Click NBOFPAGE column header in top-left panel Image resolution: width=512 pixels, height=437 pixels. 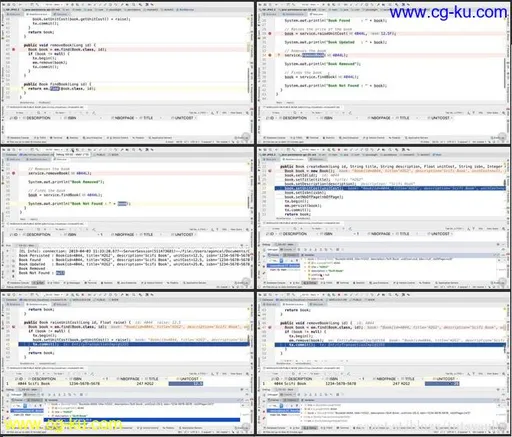(124, 118)
